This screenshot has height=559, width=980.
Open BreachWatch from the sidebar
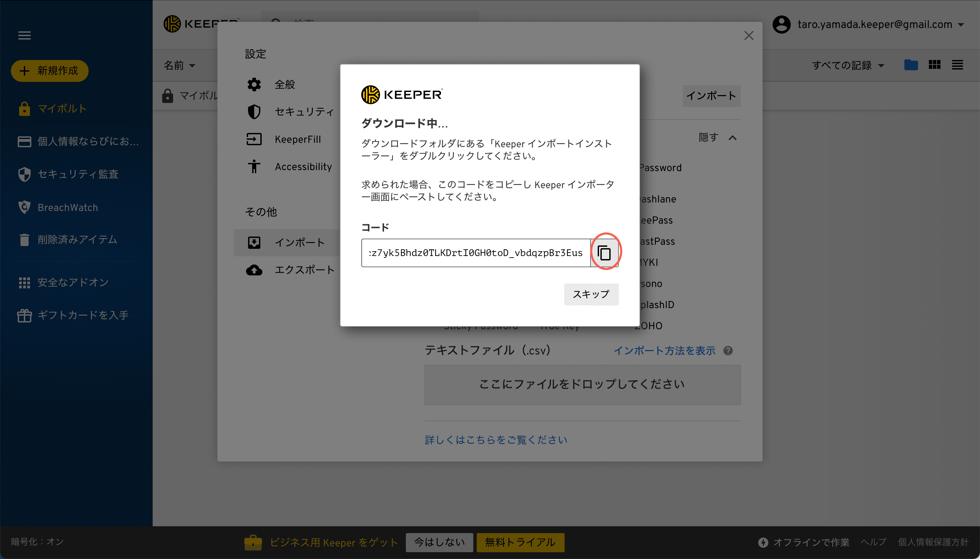(x=67, y=207)
